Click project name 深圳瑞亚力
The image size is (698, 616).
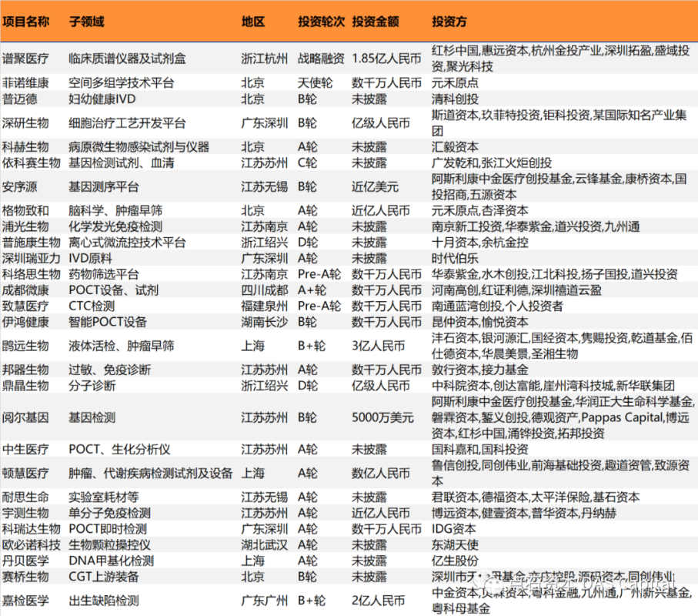pos(31,259)
